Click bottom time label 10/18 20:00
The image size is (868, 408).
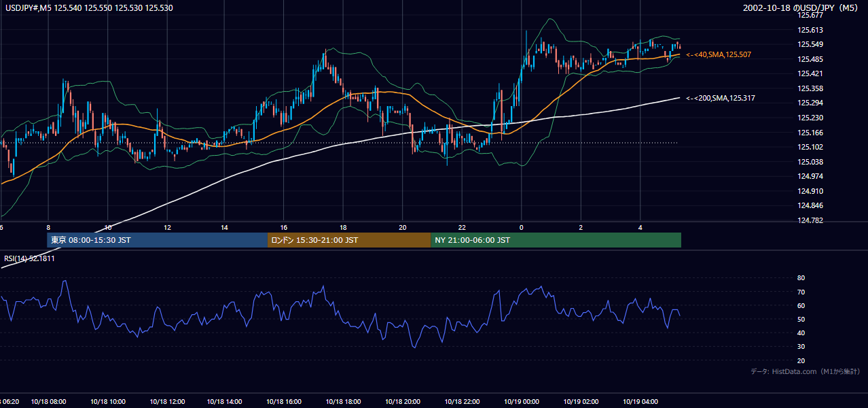[x=402, y=402]
